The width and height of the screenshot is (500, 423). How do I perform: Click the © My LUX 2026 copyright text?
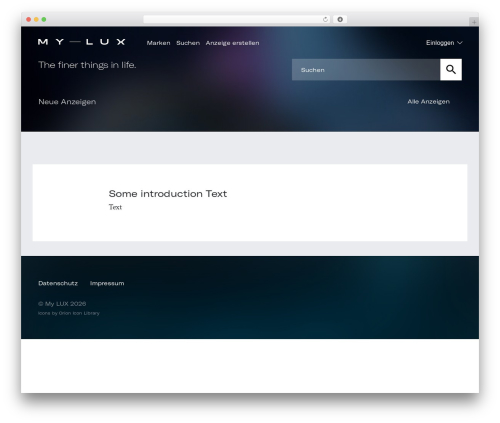tap(62, 304)
